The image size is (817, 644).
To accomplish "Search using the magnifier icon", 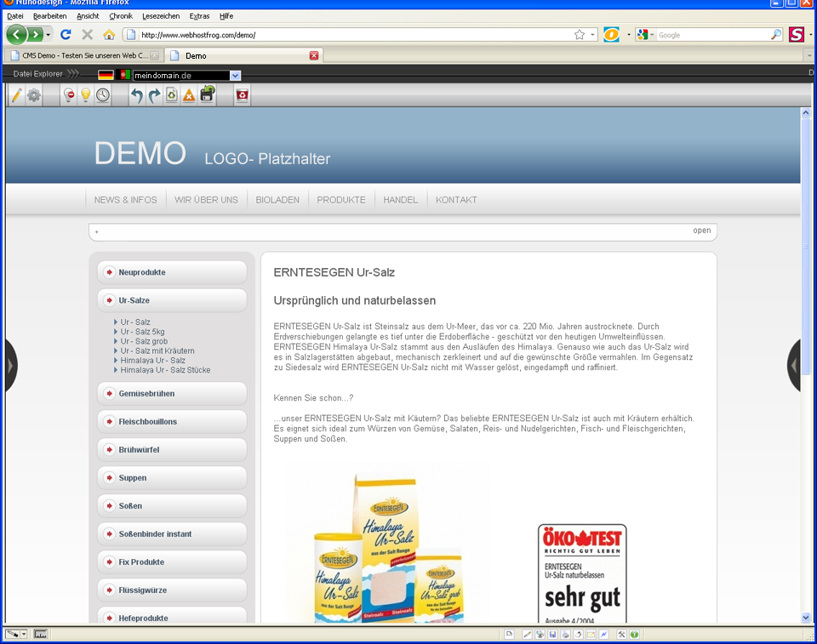I will [776, 35].
